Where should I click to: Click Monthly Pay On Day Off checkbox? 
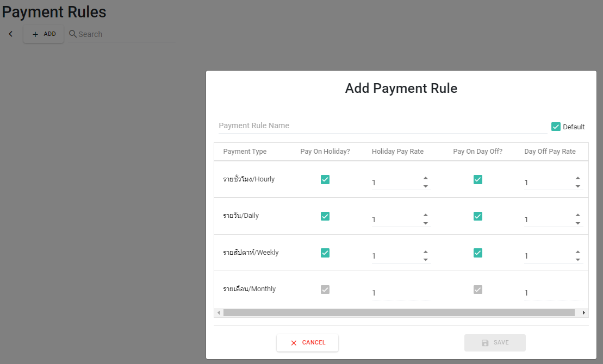477,290
